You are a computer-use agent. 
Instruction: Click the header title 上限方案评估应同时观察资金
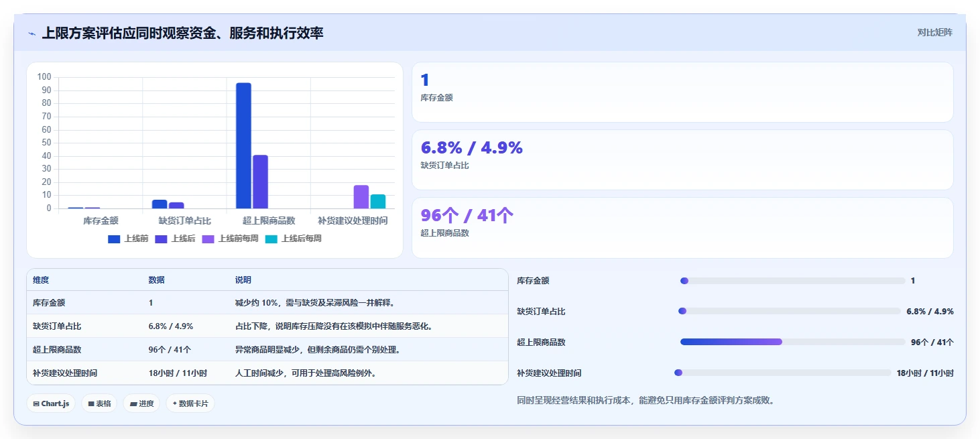(182, 33)
